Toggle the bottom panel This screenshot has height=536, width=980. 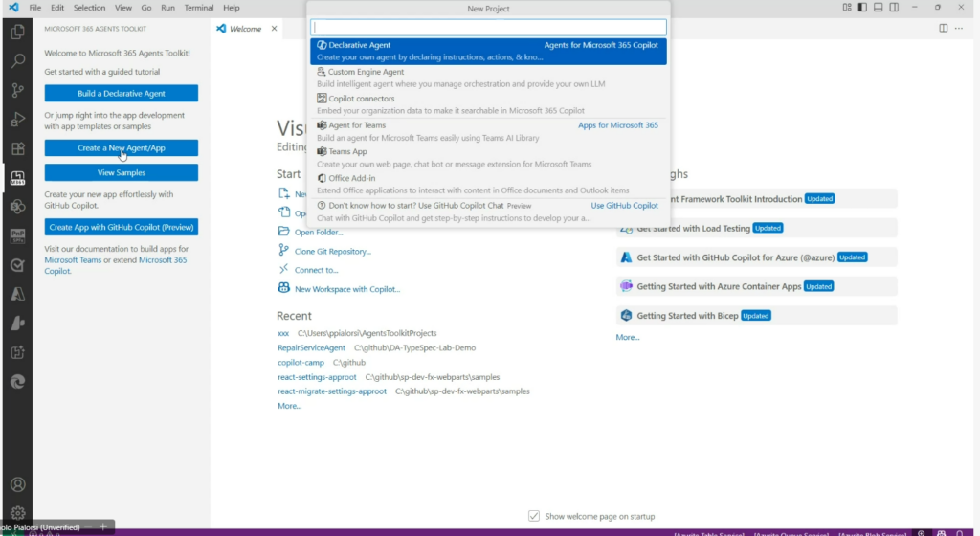point(879,8)
